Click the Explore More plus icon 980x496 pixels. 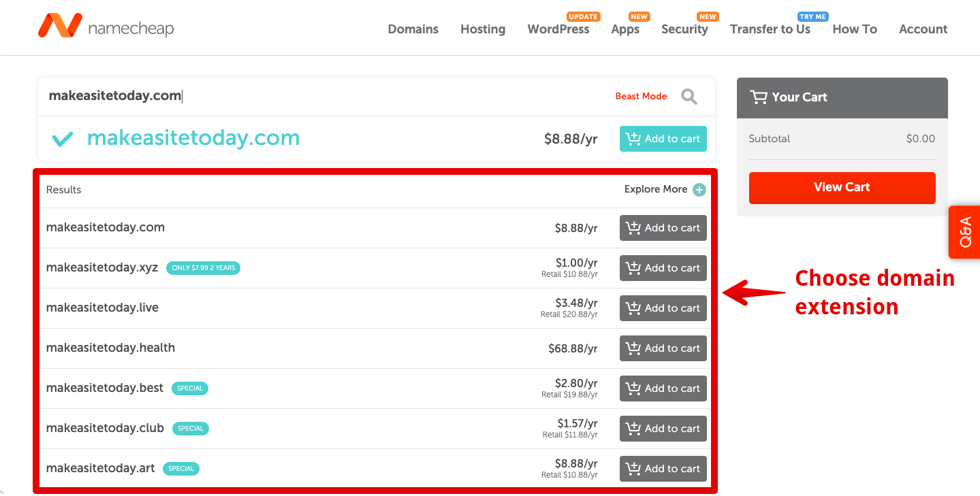(x=699, y=190)
